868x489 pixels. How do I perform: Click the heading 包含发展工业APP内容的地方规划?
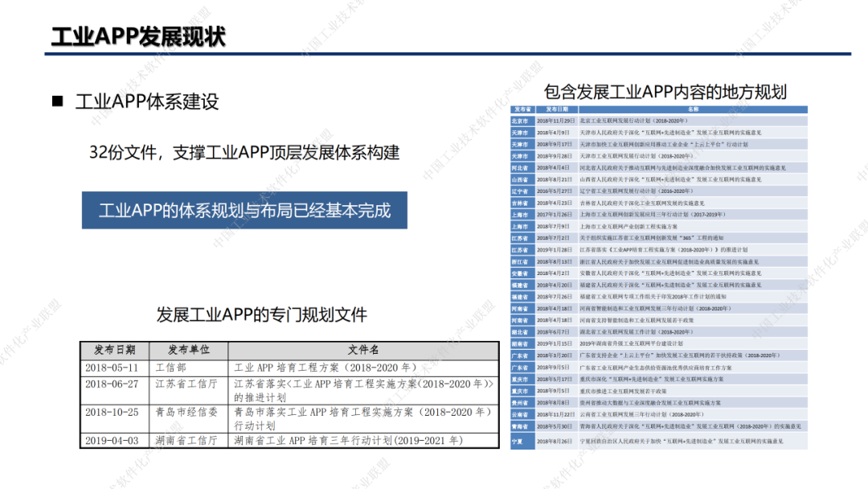665,92
